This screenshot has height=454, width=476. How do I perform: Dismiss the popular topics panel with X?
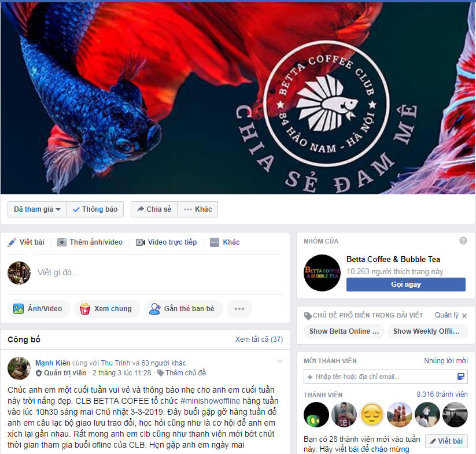point(464,316)
